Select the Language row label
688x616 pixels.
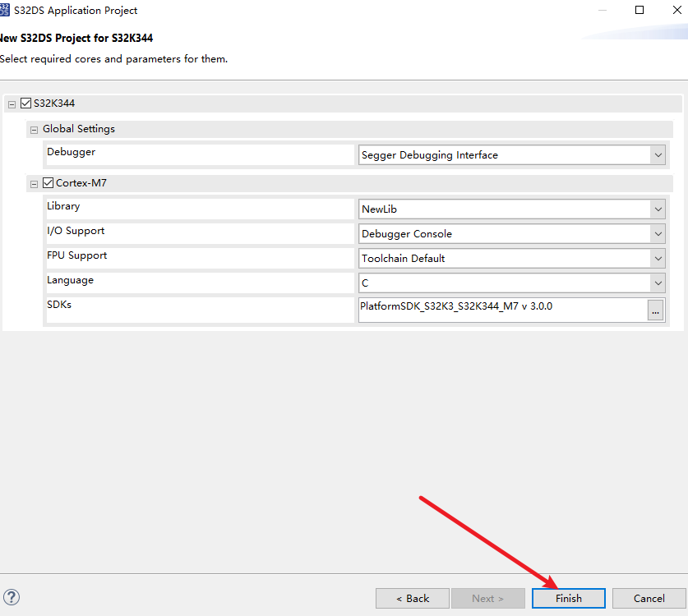tap(70, 280)
